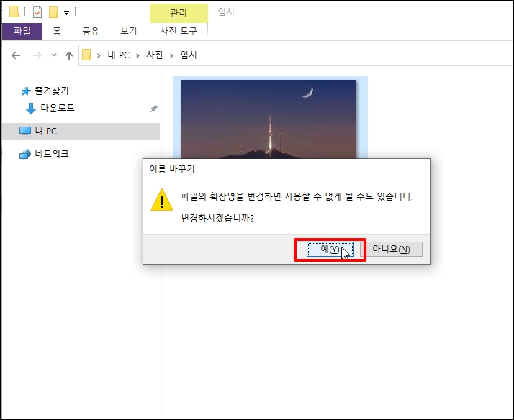Open recent locations dropdown arrow
514x420 pixels.
pyautogui.click(x=54, y=55)
